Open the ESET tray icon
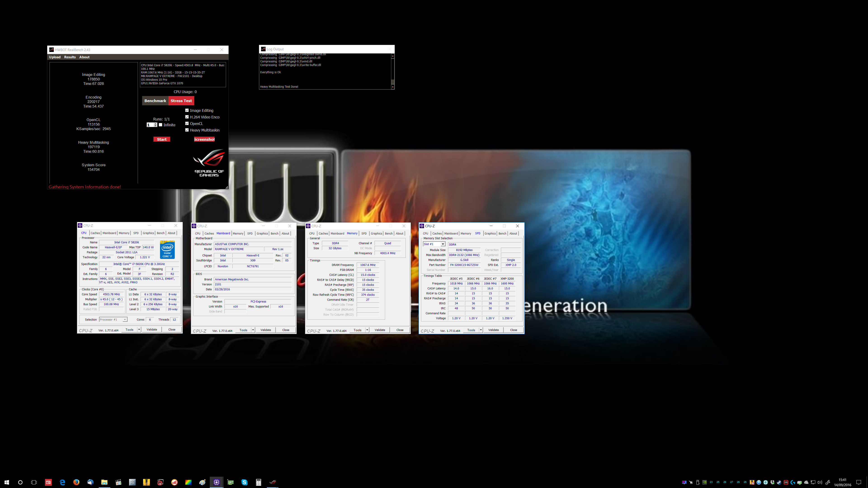 coord(766,482)
